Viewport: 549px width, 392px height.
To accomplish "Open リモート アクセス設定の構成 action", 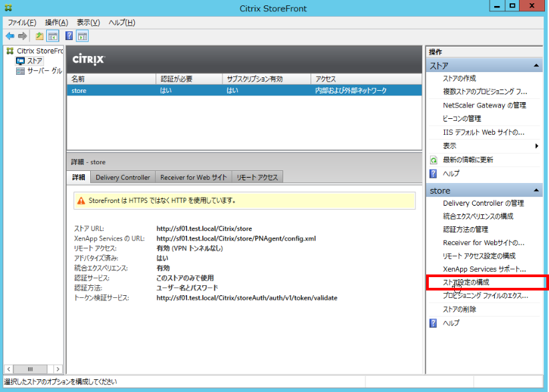I will pyautogui.click(x=479, y=256).
